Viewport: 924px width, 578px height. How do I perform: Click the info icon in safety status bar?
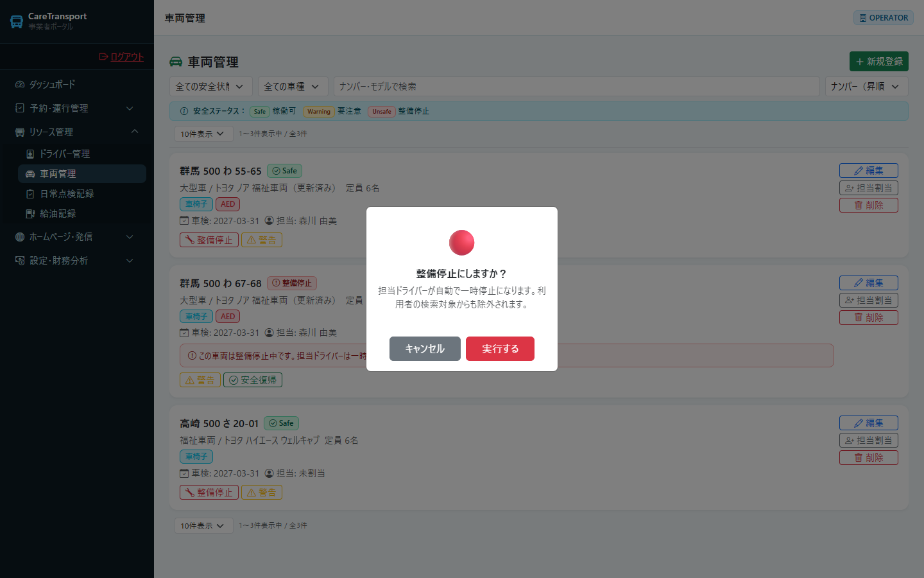coord(184,111)
